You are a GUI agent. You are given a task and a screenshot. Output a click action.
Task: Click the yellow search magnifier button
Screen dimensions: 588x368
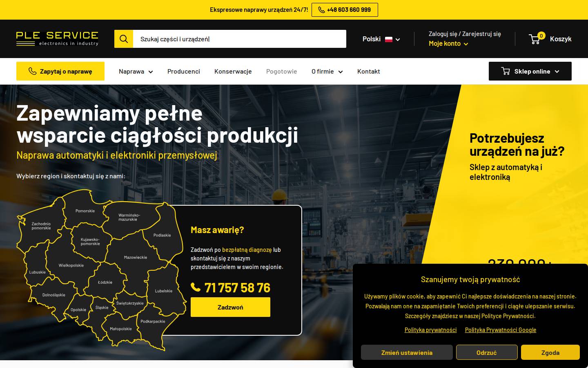(124, 39)
